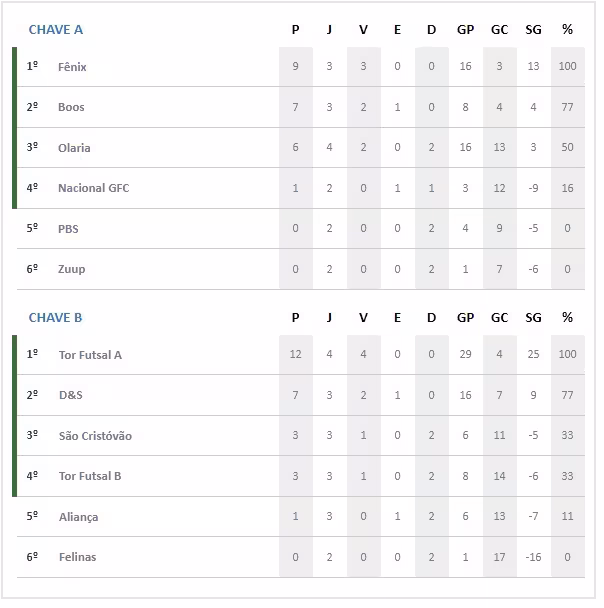Image resolution: width=604 pixels, height=608 pixels.
Task: Open the Fênix team row
Action: click(72, 67)
